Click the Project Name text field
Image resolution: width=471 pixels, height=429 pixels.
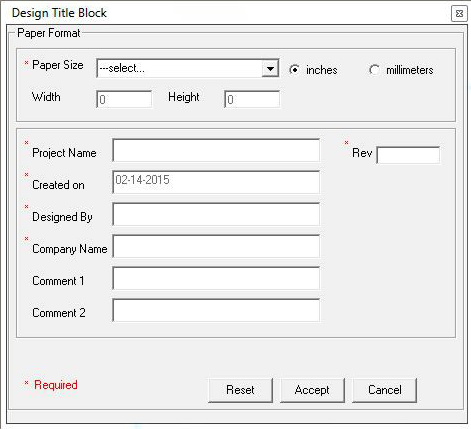coord(216,150)
